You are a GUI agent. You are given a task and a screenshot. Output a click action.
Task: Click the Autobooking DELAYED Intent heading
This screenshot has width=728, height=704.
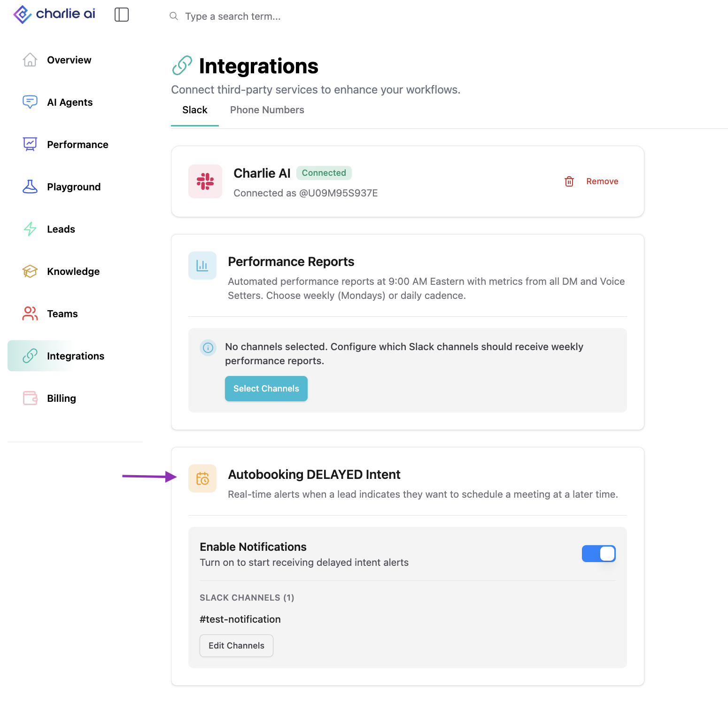coord(314,475)
